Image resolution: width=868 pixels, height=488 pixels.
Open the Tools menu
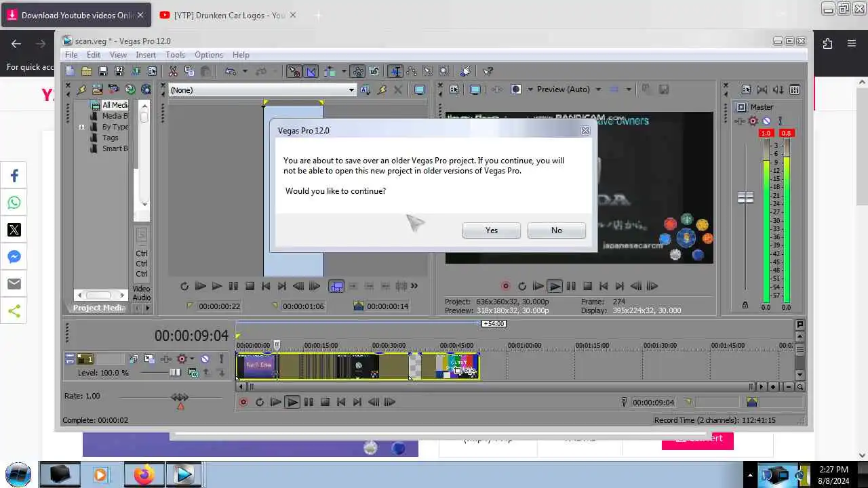[x=175, y=55]
